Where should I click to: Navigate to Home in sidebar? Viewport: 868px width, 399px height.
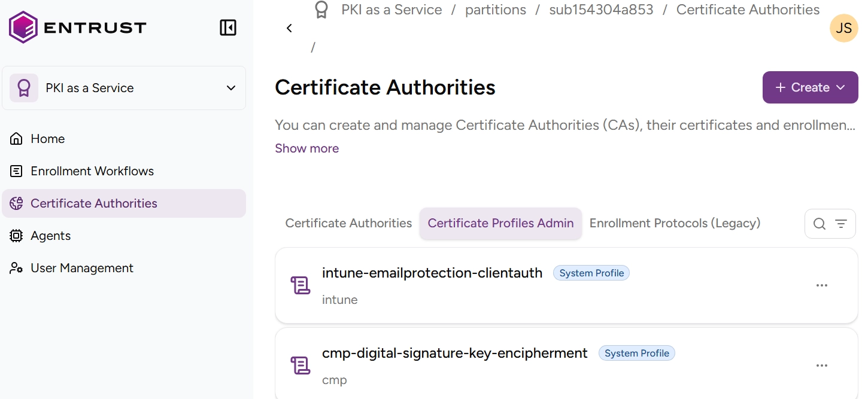pos(47,139)
